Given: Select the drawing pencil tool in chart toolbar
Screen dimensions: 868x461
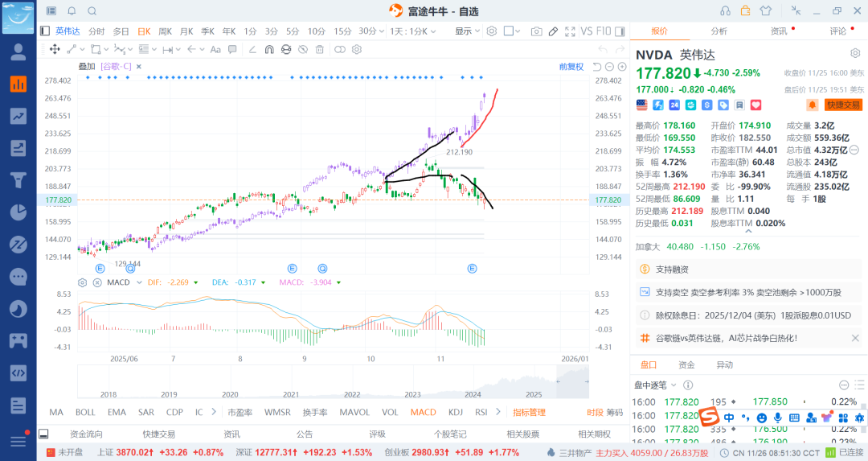Looking at the screenshot, I should (x=553, y=31).
